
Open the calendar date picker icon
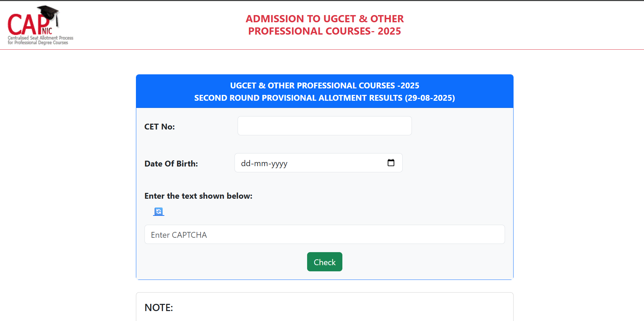point(391,163)
